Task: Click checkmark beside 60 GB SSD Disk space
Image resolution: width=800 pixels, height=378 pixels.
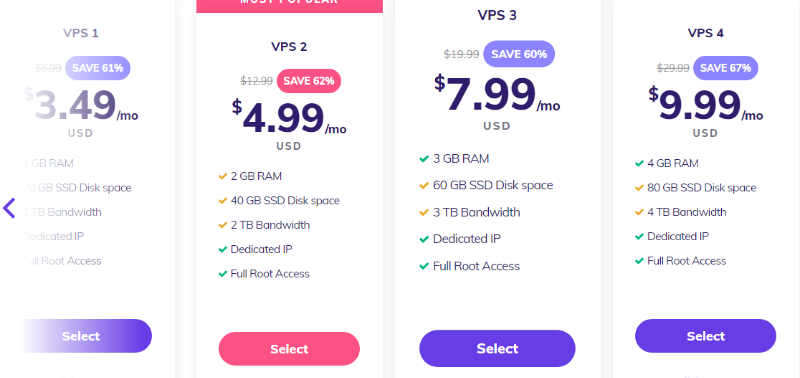Action: (424, 186)
